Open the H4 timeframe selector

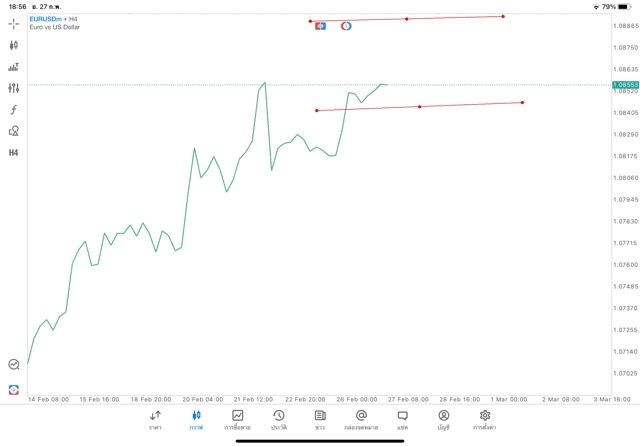[14, 153]
